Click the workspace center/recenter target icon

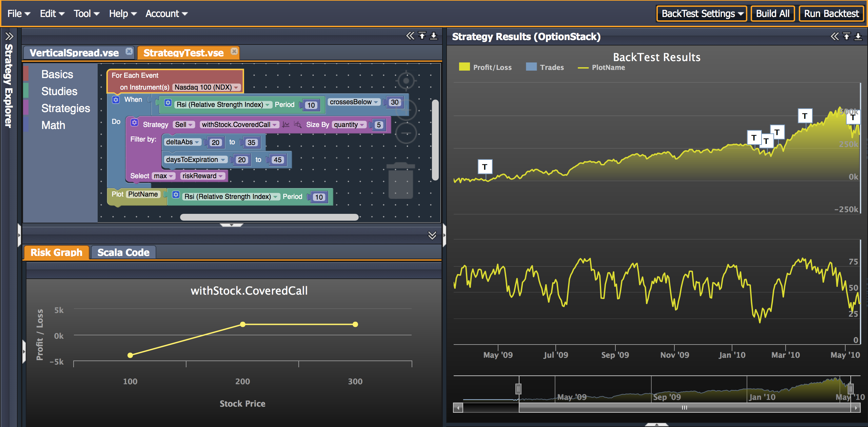[x=406, y=81]
